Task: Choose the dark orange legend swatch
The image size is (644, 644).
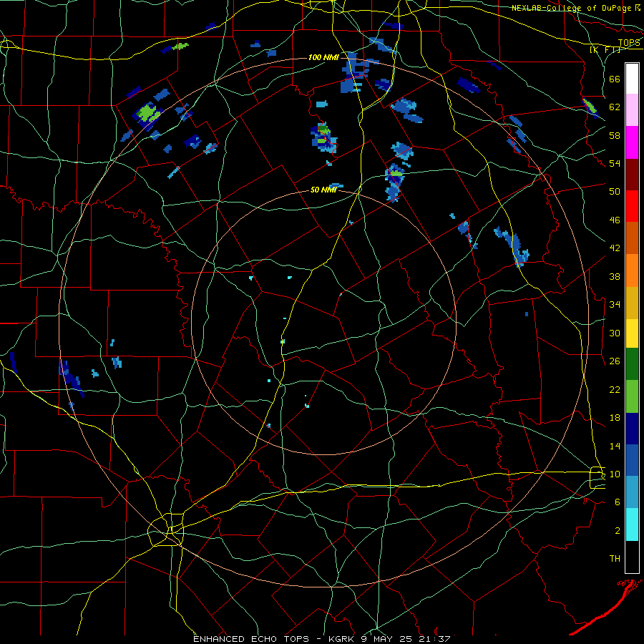Action: click(x=632, y=238)
